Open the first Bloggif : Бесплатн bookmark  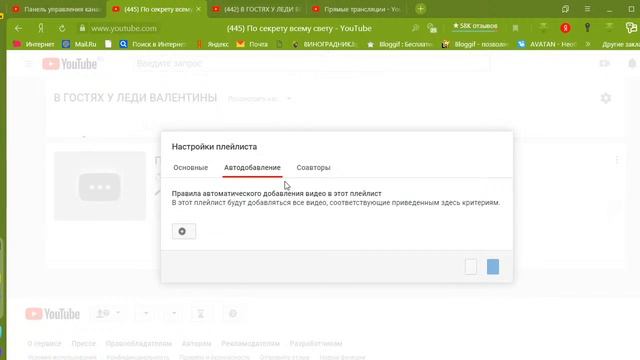400,44
